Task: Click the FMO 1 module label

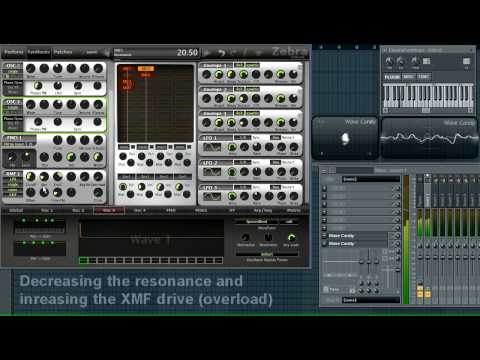Action: (13, 138)
